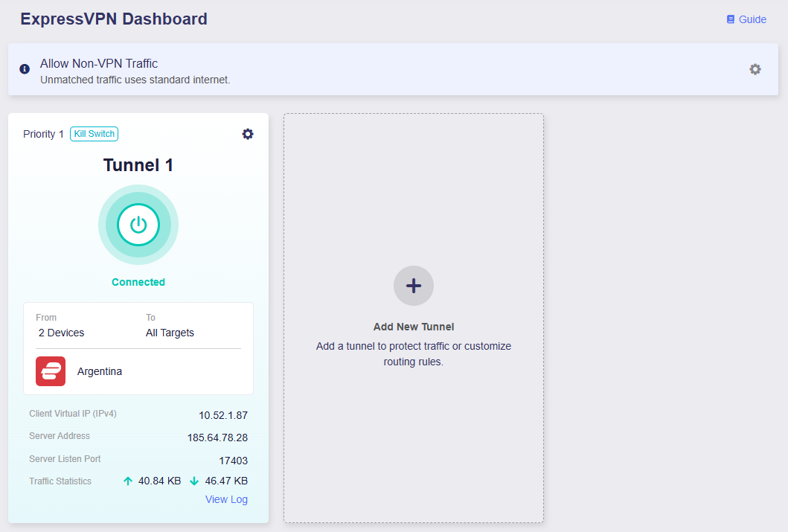Select the Argentina server location
This screenshot has height=532, width=788.
(100, 371)
